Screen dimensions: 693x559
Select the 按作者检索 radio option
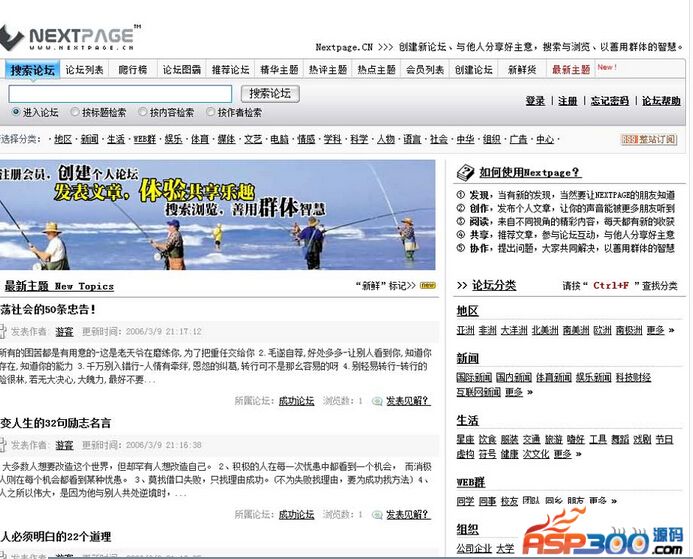click(x=210, y=112)
